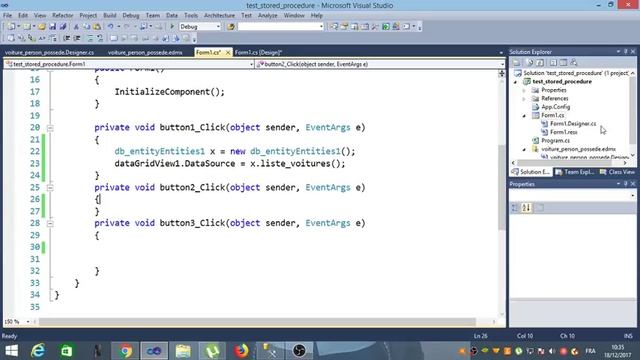Click the Save All icon
640x360 pixels.
coord(63,27)
